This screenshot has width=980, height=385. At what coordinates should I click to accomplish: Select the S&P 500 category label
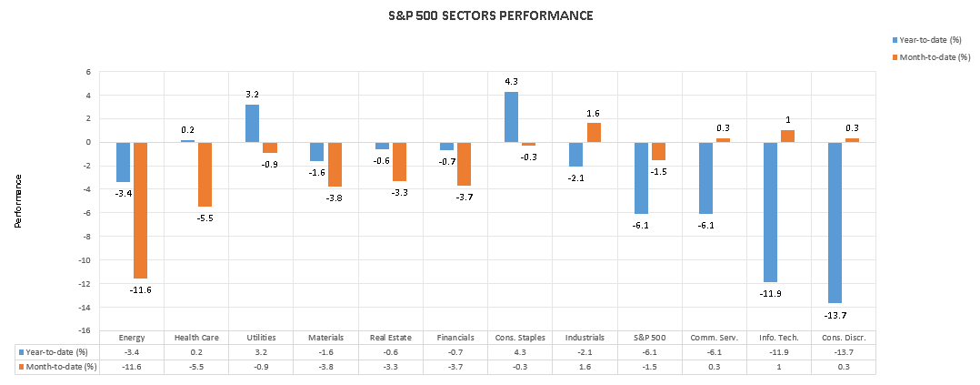[649, 338]
